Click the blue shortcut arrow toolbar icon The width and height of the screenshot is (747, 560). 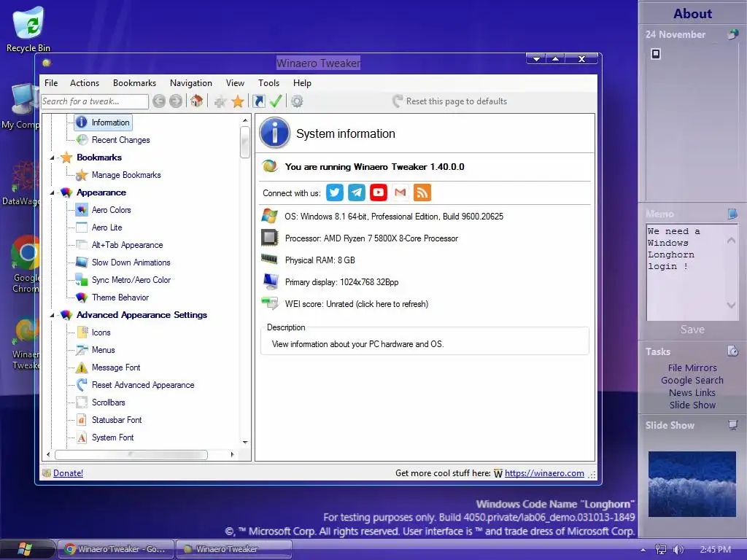tap(259, 101)
